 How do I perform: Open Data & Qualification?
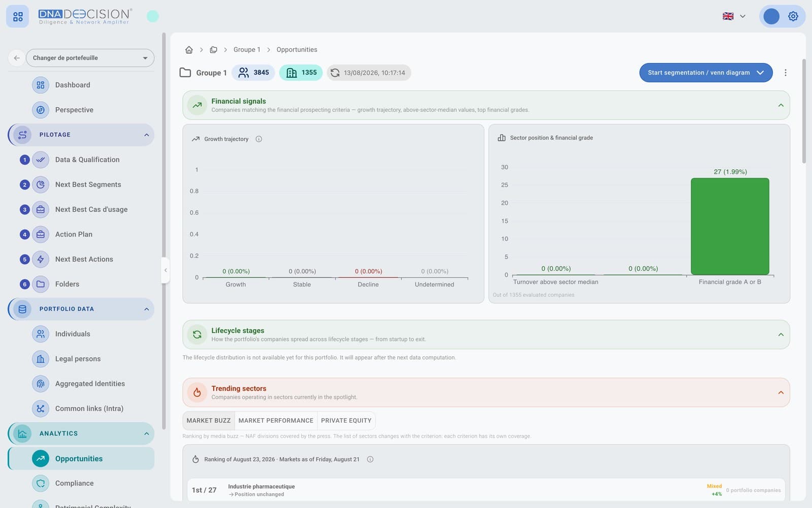point(87,160)
